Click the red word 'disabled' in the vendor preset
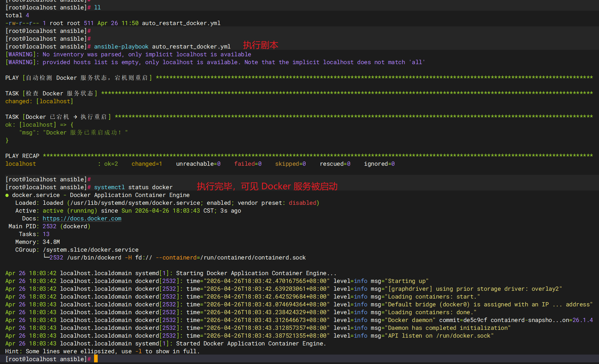599x364 pixels. point(302,203)
